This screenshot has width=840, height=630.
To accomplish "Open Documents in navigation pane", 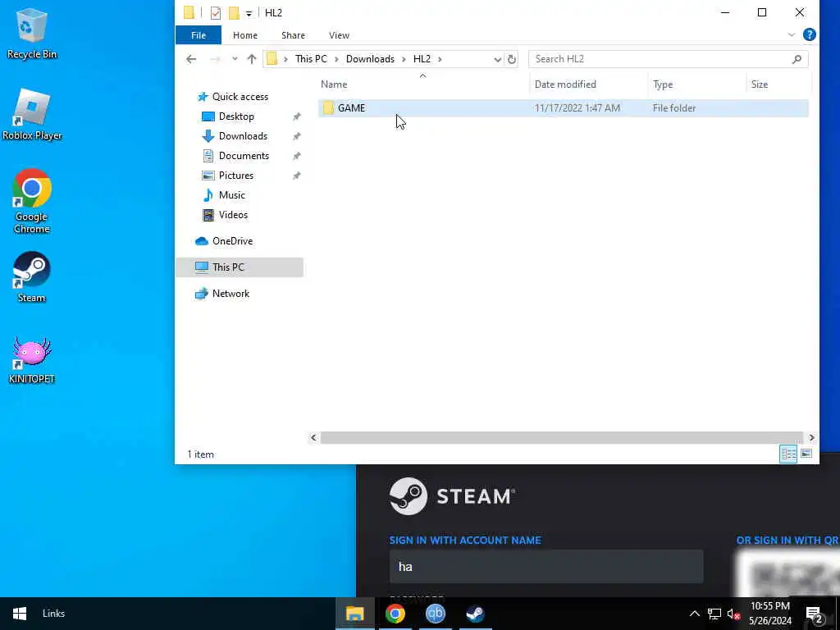I will [x=244, y=156].
